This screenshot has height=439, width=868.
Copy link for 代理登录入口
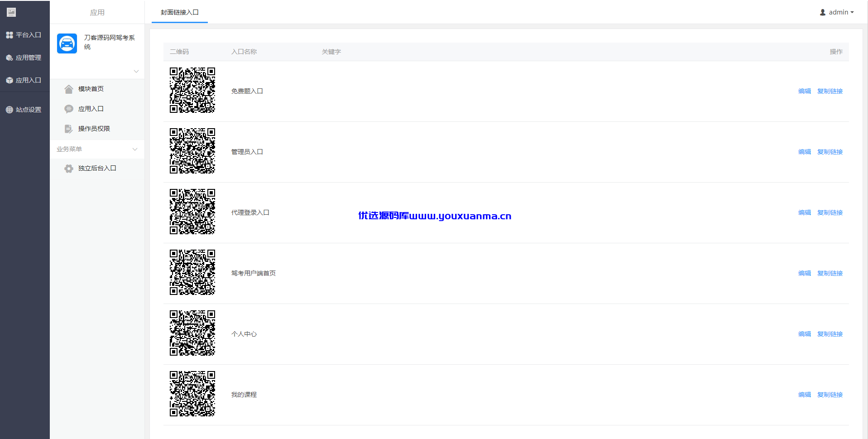tap(830, 212)
